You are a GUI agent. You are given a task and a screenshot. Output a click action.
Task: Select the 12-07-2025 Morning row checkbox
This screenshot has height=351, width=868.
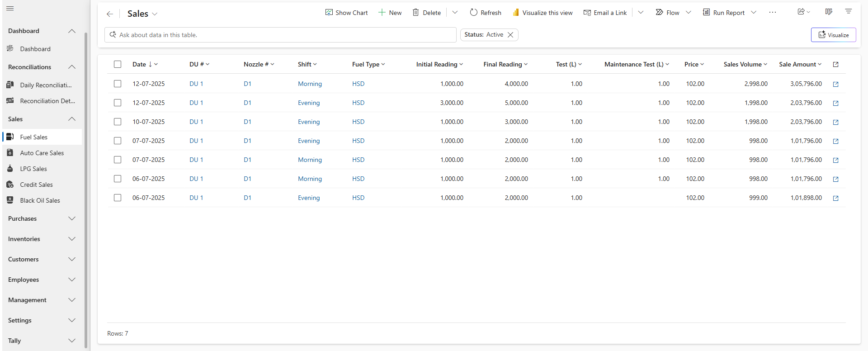click(118, 84)
